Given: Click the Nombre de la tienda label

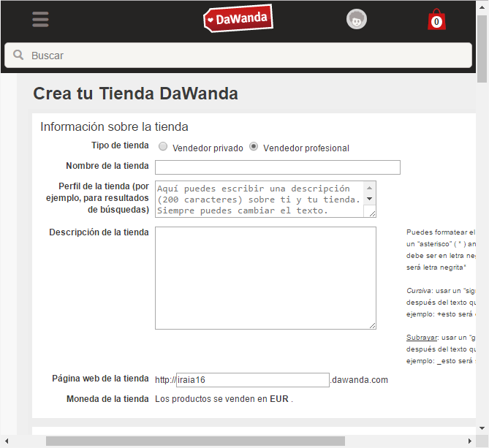Looking at the screenshot, I should click(x=107, y=166).
